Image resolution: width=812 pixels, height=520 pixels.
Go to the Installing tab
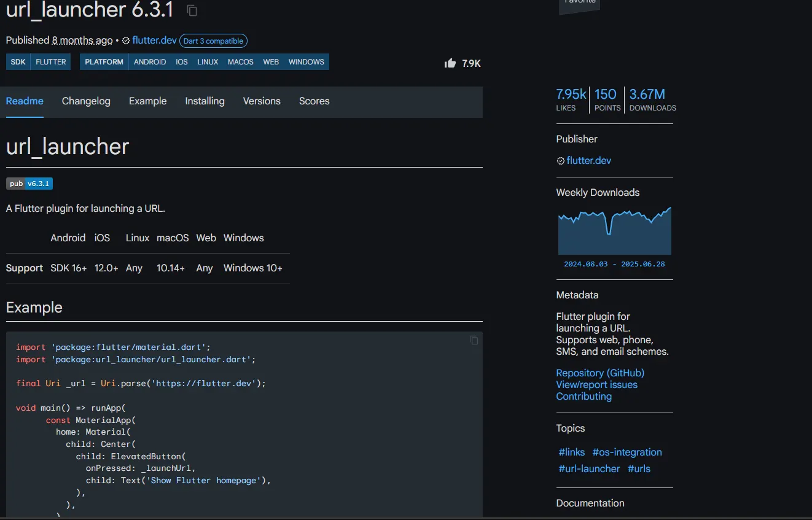point(205,101)
